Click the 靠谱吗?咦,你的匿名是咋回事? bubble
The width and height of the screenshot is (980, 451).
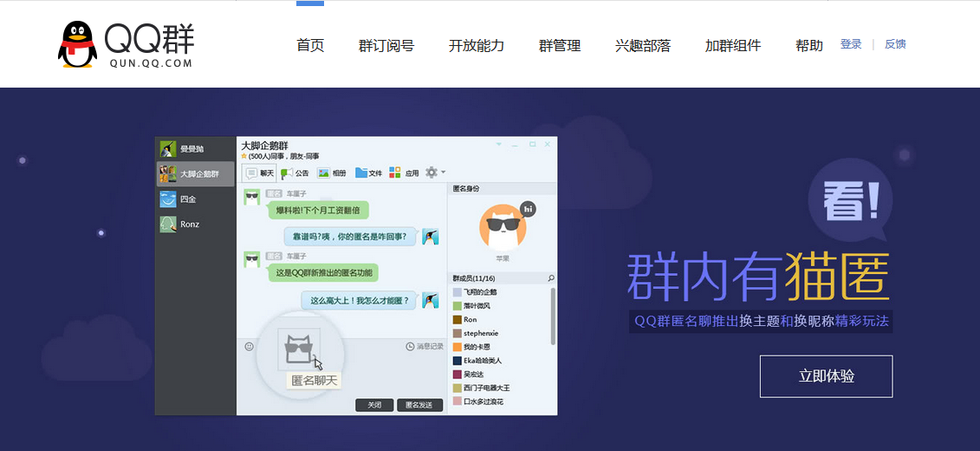tap(350, 237)
